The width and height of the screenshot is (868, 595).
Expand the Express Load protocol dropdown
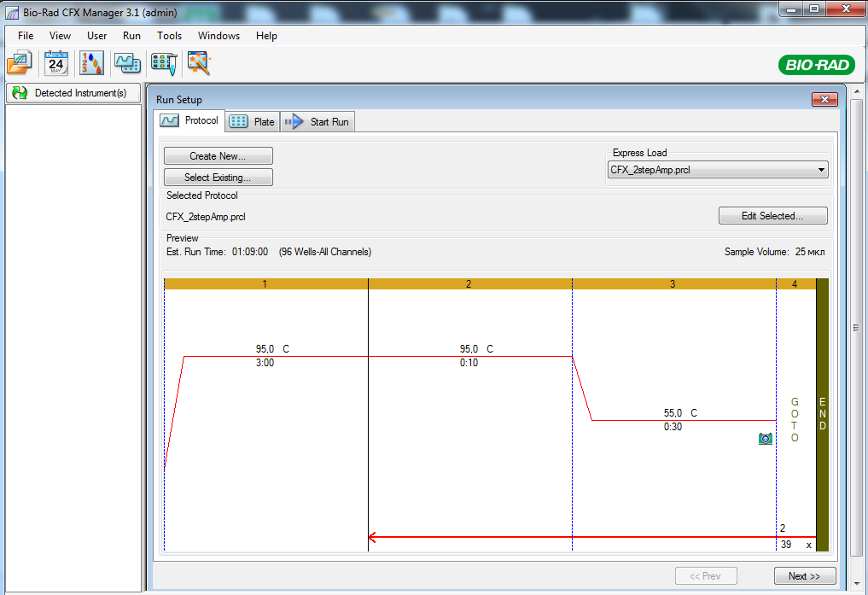point(821,170)
